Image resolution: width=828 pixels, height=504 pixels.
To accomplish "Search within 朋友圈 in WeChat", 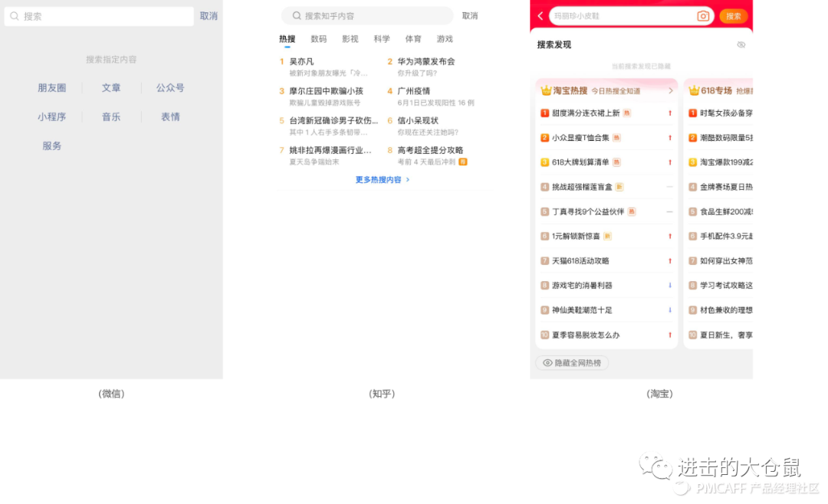I will [x=52, y=87].
